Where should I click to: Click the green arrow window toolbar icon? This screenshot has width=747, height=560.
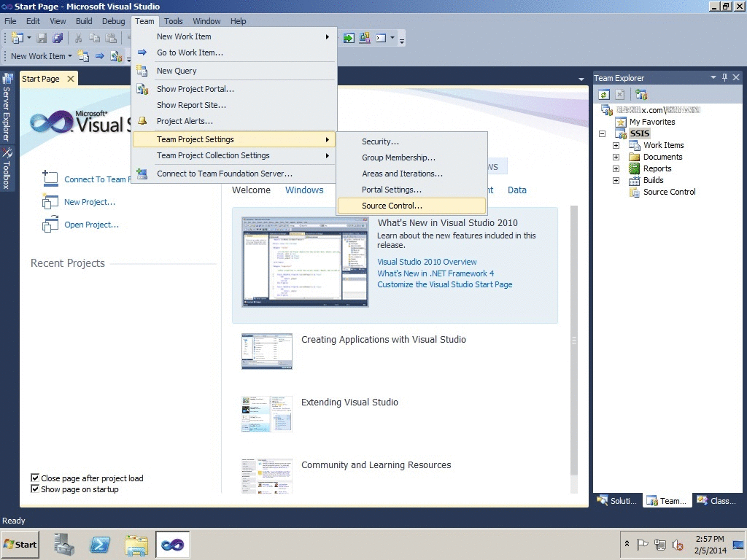(349, 38)
